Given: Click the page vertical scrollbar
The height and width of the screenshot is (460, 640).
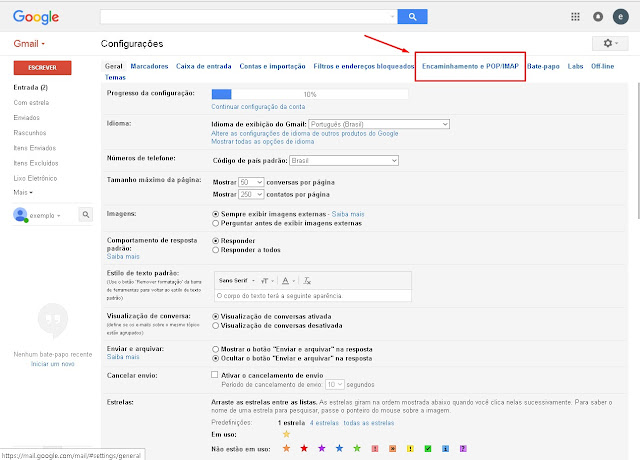Looking at the screenshot, I should (637, 150).
